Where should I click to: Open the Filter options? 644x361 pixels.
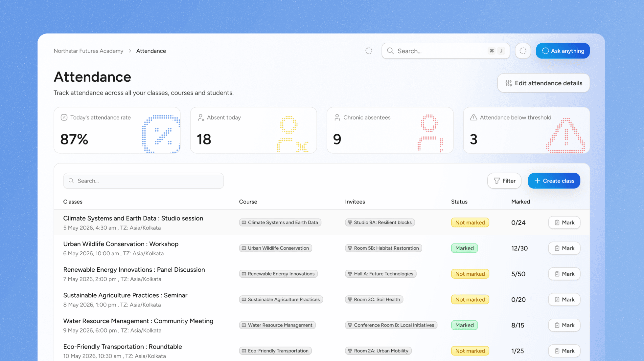point(504,181)
